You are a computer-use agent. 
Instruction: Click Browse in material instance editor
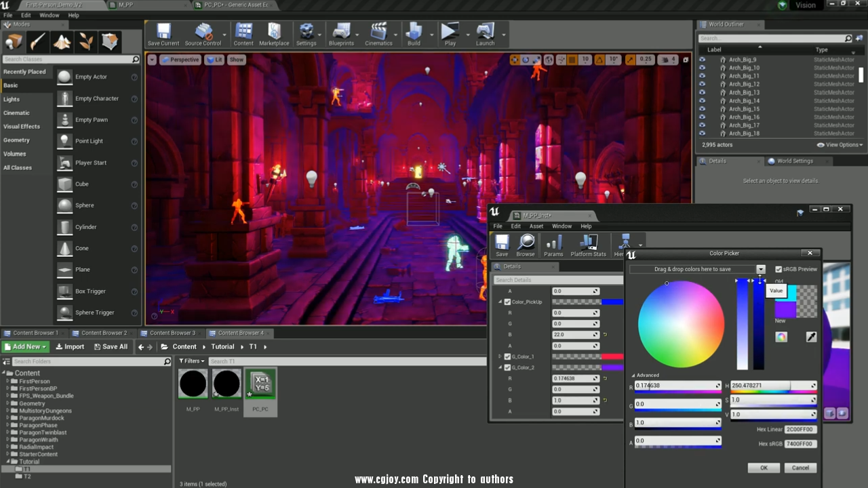click(x=526, y=245)
